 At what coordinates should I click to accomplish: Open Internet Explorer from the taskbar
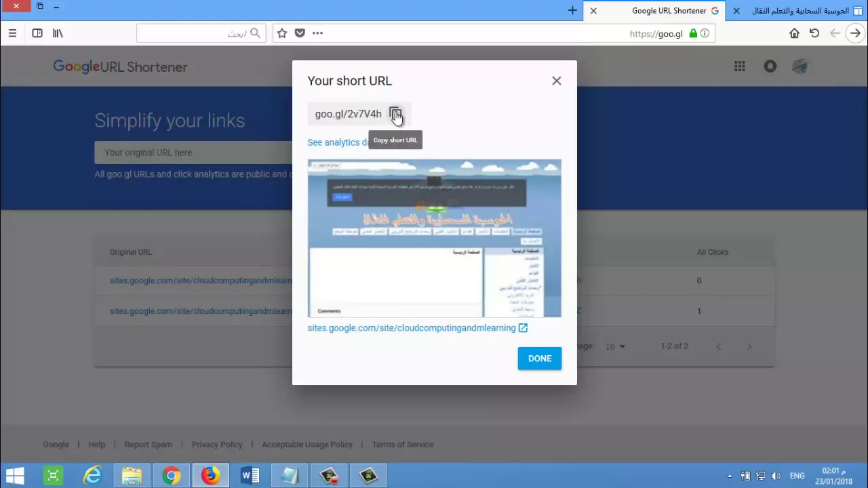(x=92, y=476)
